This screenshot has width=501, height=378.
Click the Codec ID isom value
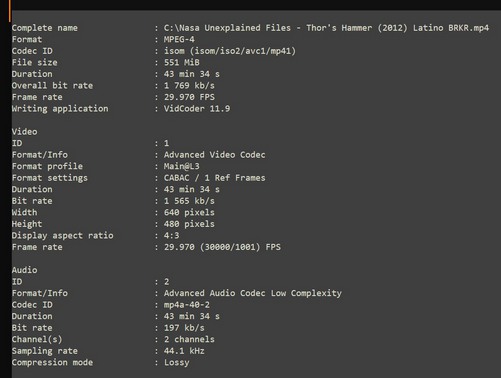[x=230, y=51]
